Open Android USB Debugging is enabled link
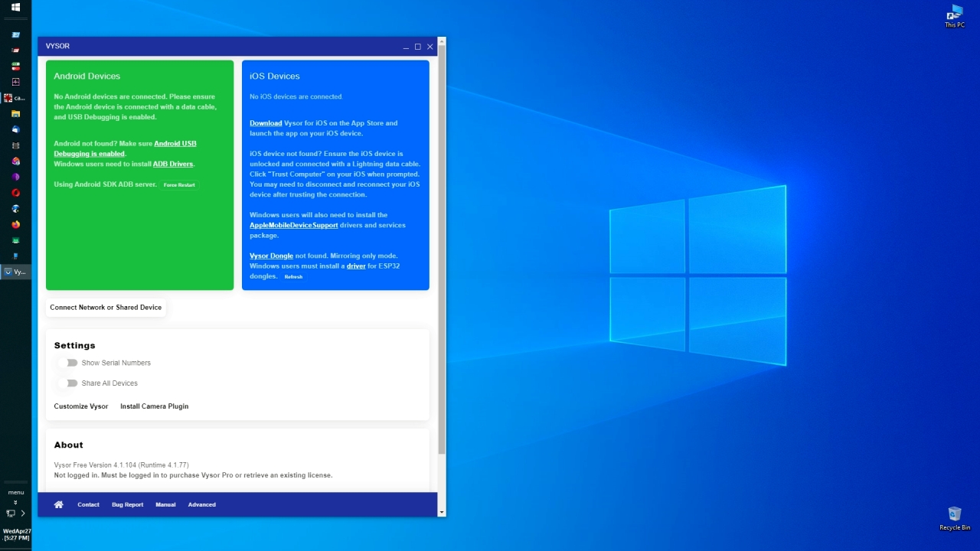This screenshot has height=551, width=980. [125, 148]
